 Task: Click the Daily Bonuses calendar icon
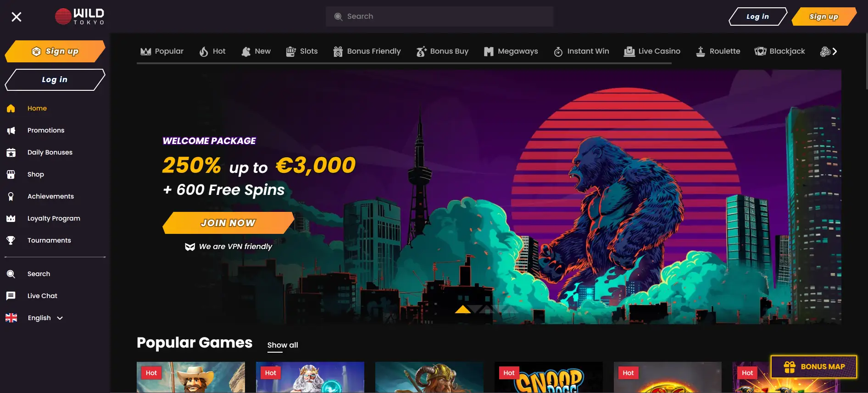(x=11, y=153)
